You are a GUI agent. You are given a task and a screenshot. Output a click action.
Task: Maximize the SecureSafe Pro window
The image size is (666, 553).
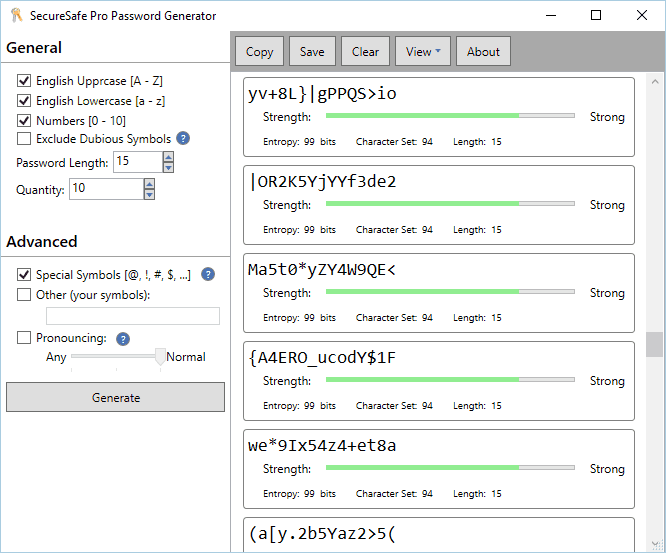tap(596, 15)
